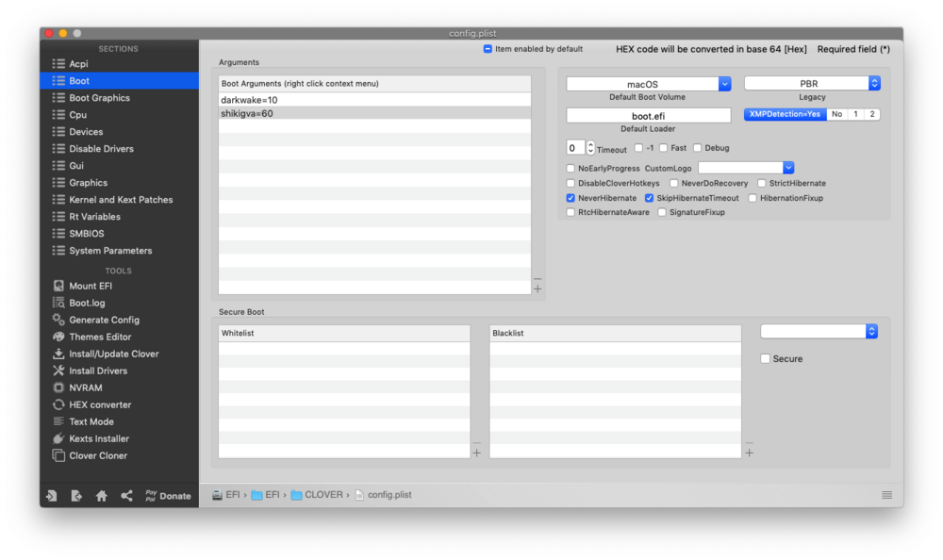
Task: Uncheck the NeverHibernate checkbox
Action: point(571,199)
